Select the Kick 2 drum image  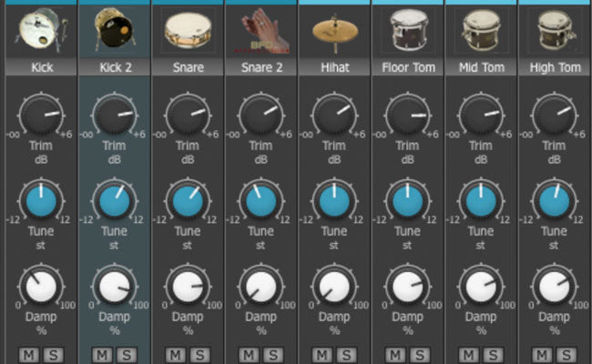114,31
